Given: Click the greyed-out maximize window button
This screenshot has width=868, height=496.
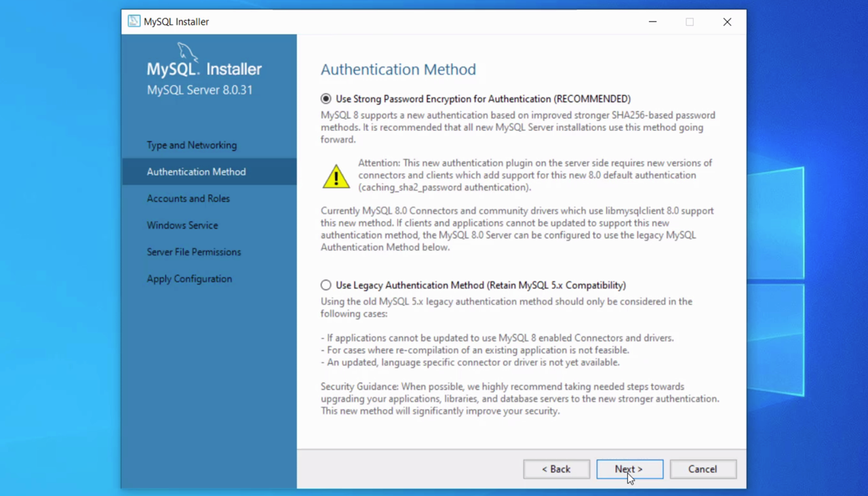Looking at the screenshot, I should 690,22.
